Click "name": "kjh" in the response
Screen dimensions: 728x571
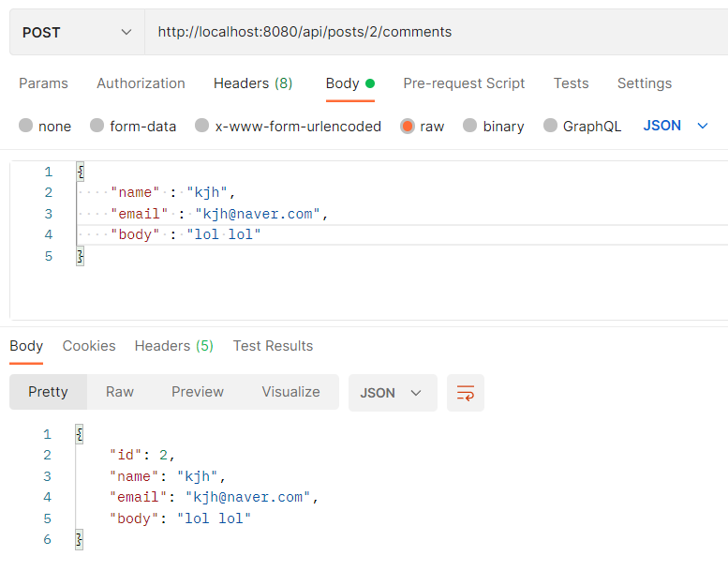[x=168, y=476]
